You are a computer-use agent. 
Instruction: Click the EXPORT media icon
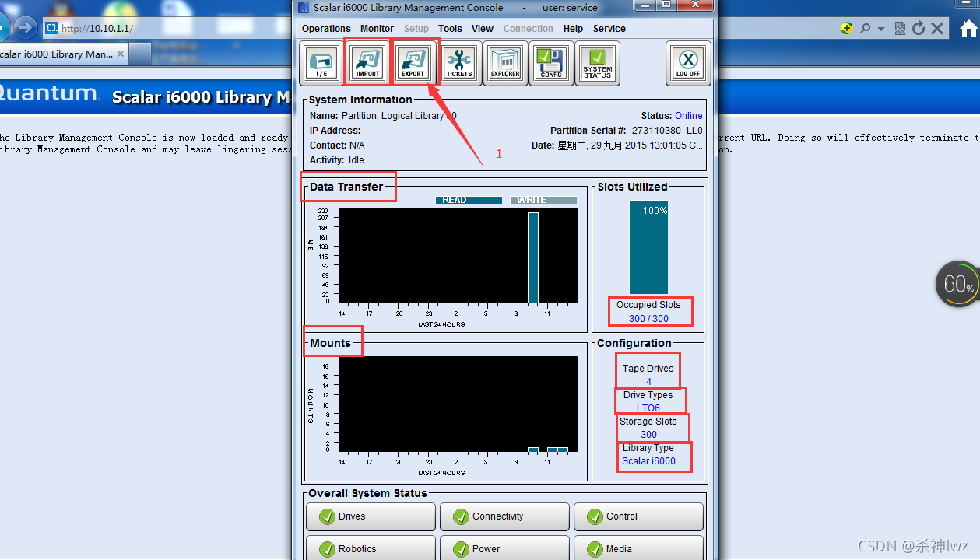[x=413, y=63]
